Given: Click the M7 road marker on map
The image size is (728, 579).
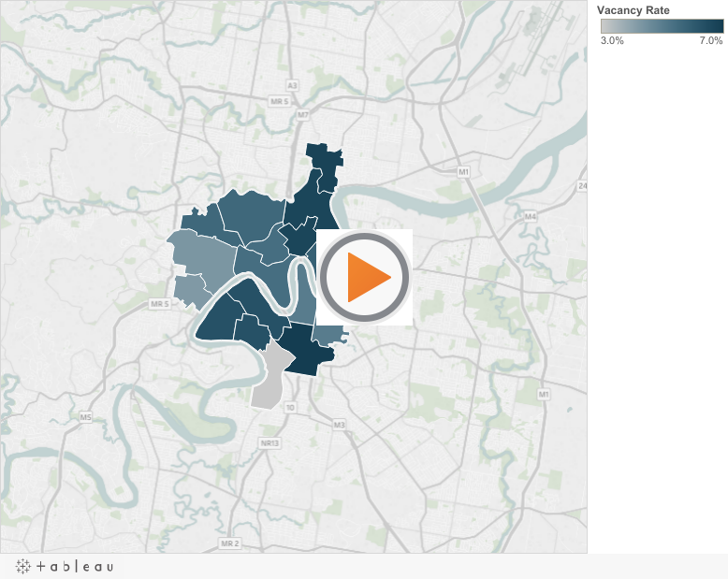Looking at the screenshot, I should pyautogui.click(x=301, y=114).
